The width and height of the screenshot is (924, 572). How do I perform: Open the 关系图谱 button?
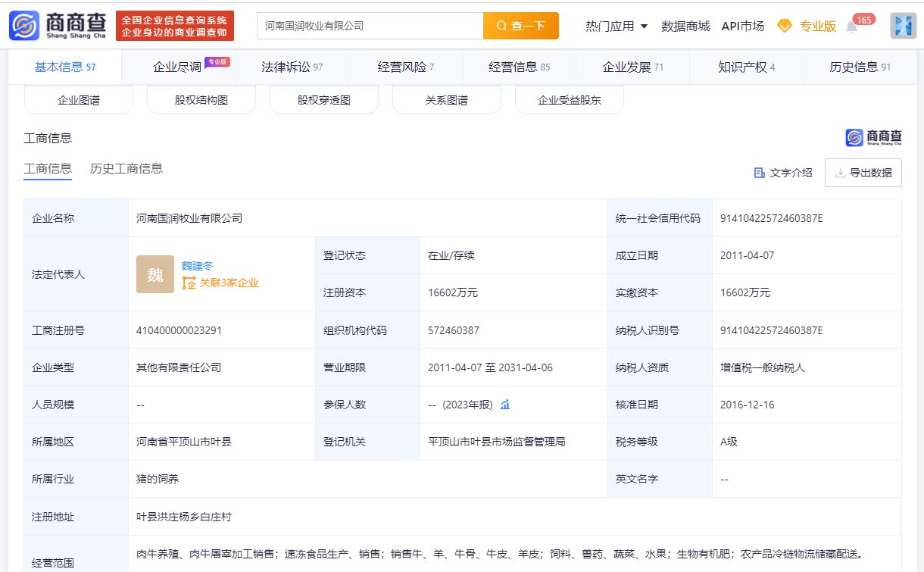(447, 100)
